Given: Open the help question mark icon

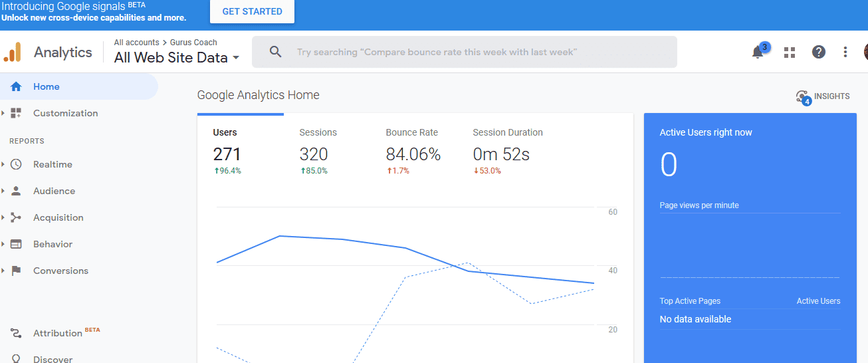Looking at the screenshot, I should [x=819, y=52].
